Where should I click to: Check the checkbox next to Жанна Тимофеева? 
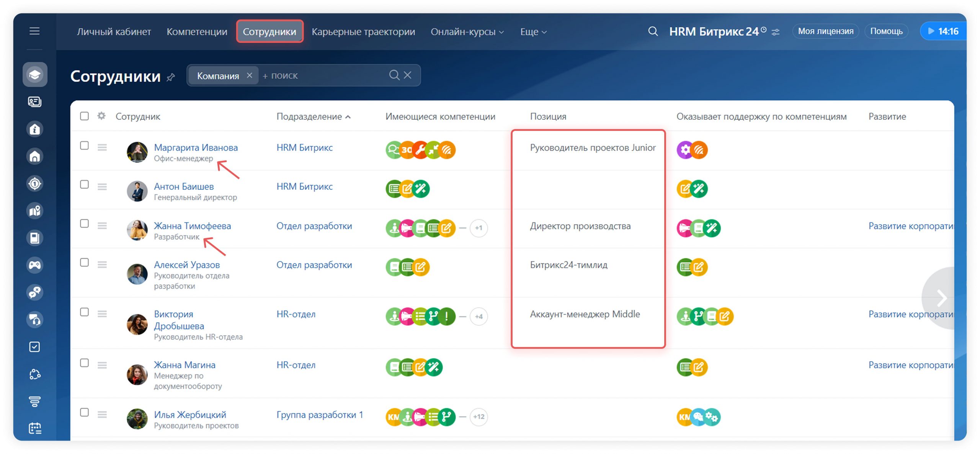click(x=84, y=225)
